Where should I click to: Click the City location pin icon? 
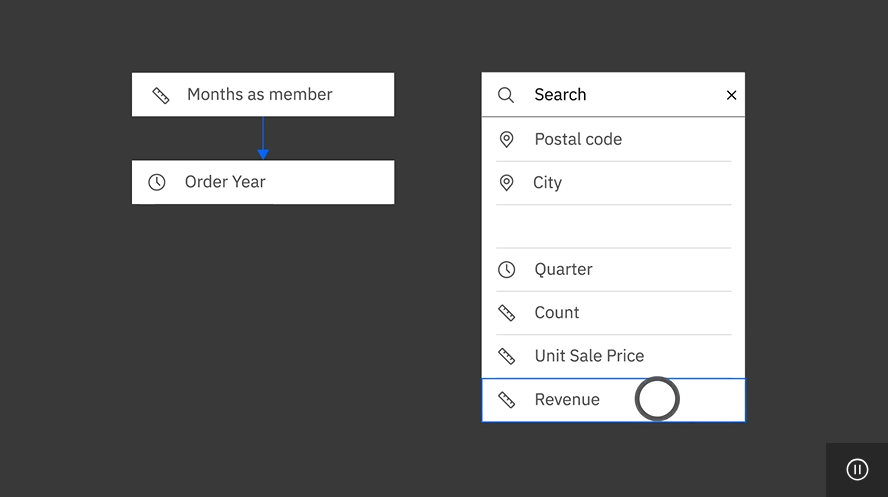click(506, 183)
